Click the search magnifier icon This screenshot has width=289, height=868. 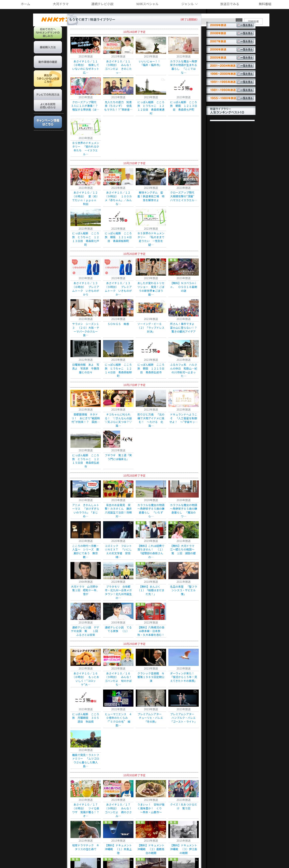click(239, 21)
